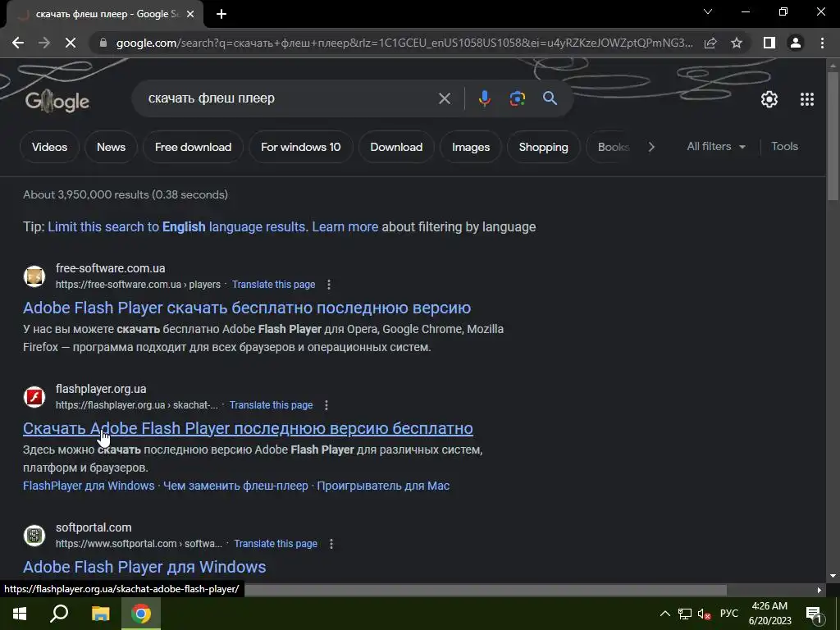Open Windows taskbar search
Viewport: 840px width, 630px height.
coord(59,614)
